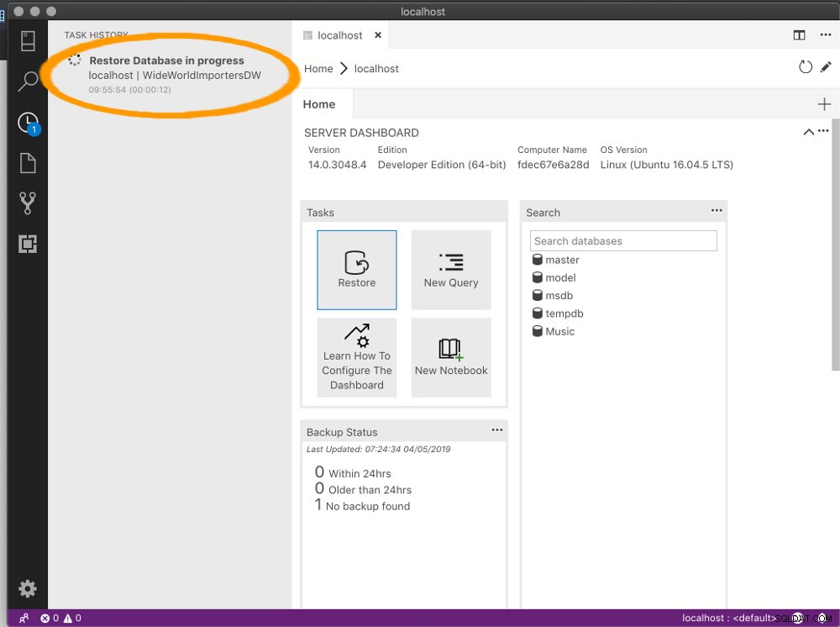Open the Servers view in activity bar
Image resolution: width=840 pixels, height=627 pixels.
pos(28,40)
